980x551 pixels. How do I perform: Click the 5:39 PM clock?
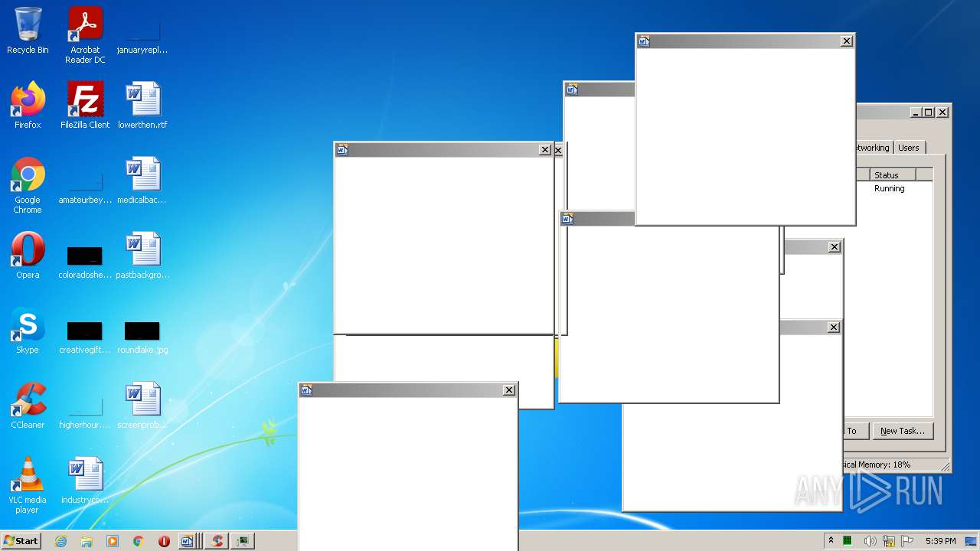[x=940, y=541]
